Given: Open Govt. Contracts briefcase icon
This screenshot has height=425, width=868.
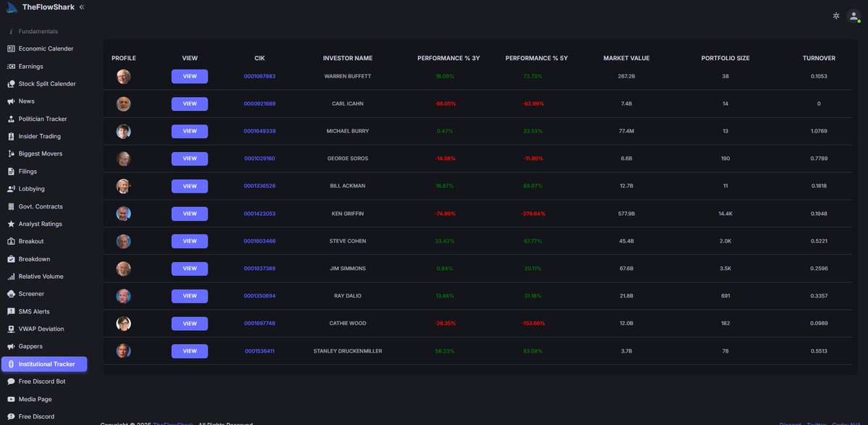Looking at the screenshot, I should click(11, 206).
